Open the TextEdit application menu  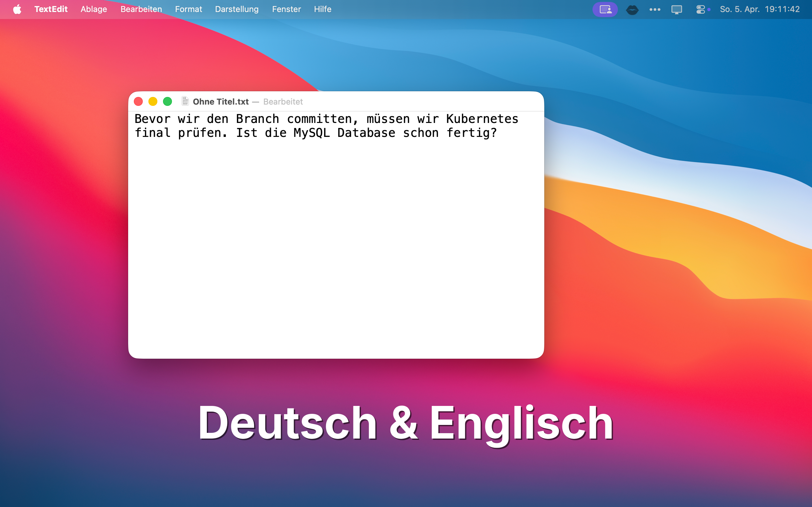[x=51, y=9]
